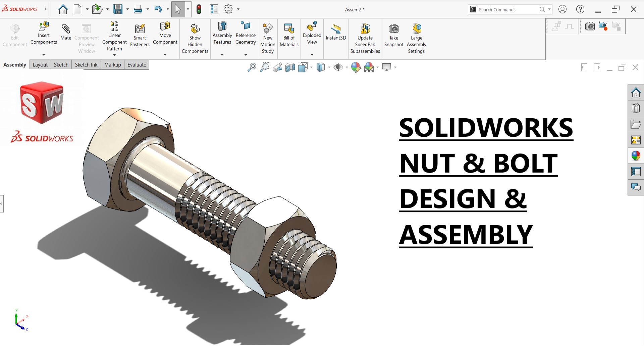This screenshot has width=644, height=362.
Task: Expand Exploded View dropdown arrow
Action: click(x=312, y=55)
